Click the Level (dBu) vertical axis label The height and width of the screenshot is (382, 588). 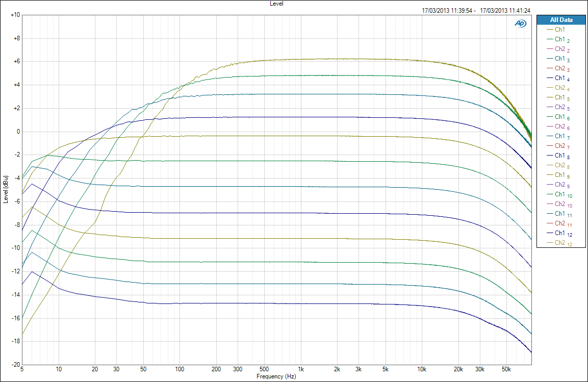coord(5,190)
